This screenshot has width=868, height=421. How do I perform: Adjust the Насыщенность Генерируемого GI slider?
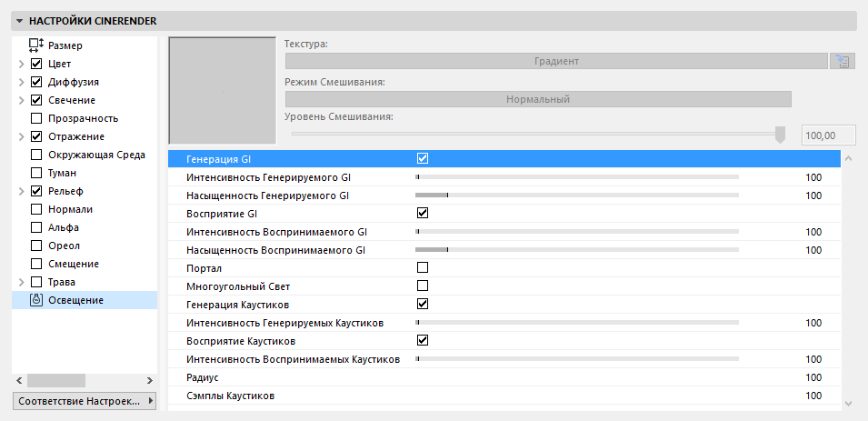pyautogui.click(x=577, y=195)
